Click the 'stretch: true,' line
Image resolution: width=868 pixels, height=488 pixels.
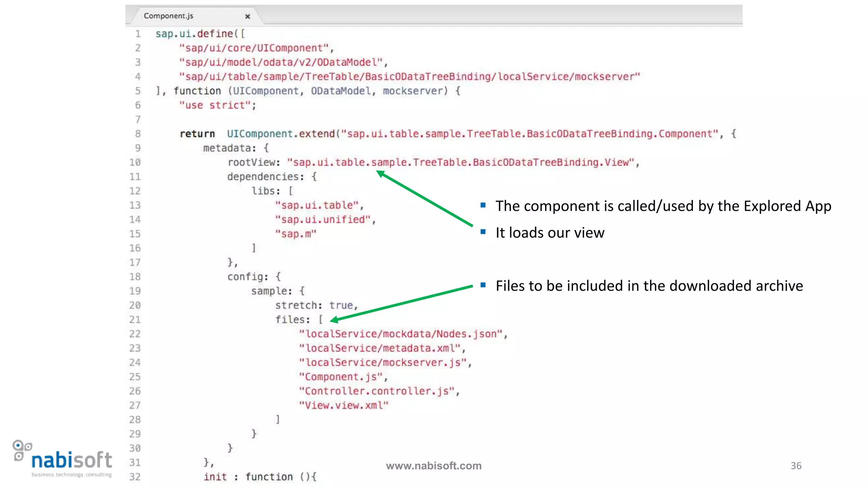316,305
